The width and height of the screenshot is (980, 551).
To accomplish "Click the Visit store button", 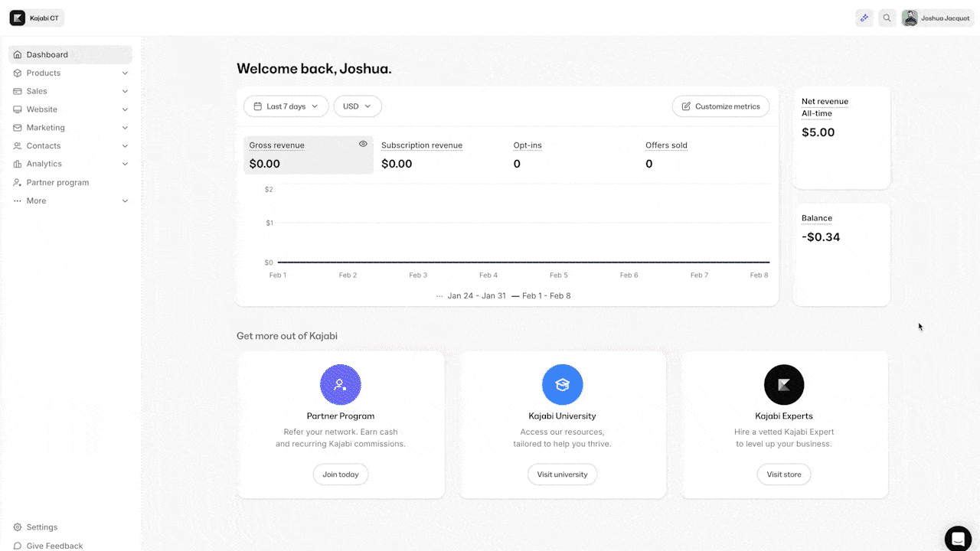I will 784,474.
